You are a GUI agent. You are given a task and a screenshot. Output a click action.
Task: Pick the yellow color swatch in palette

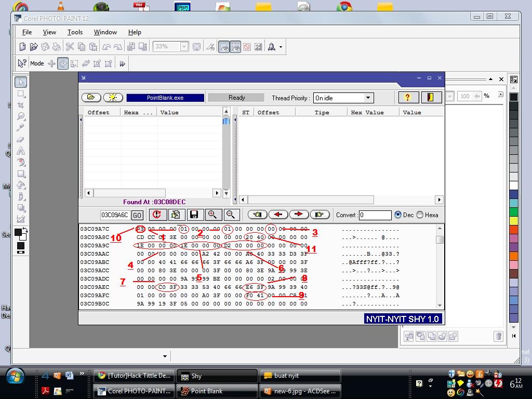coord(514,220)
